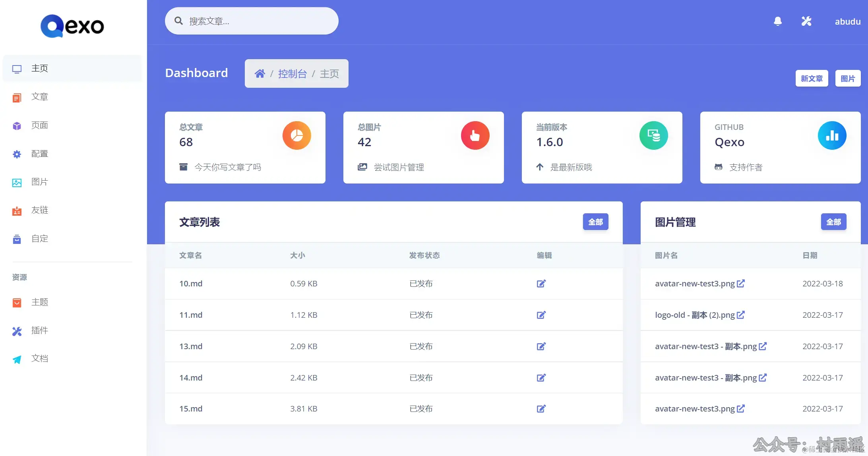Click edit icon for 10.md

pyautogui.click(x=541, y=284)
